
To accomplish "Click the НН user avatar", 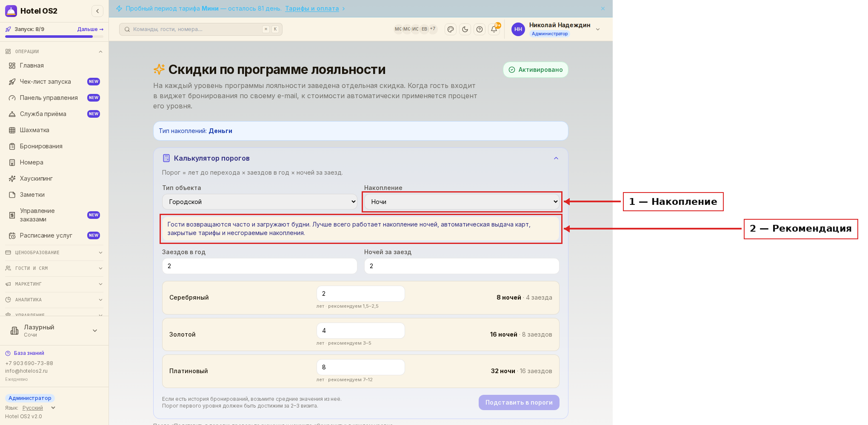I will click(x=518, y=29).
